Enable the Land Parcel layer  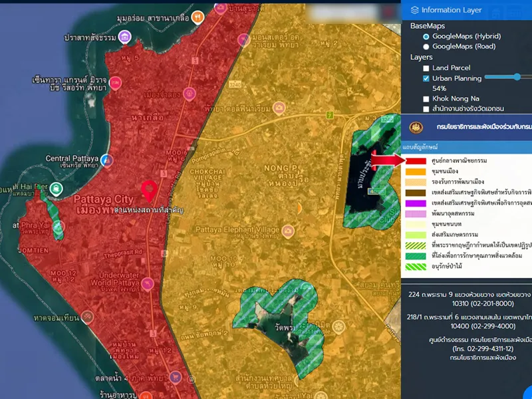[426, 68]
